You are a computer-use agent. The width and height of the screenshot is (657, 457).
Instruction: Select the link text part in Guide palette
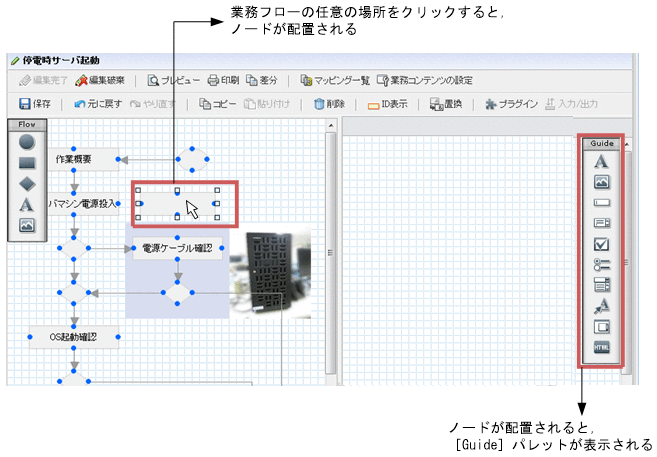tap(602, 306)
